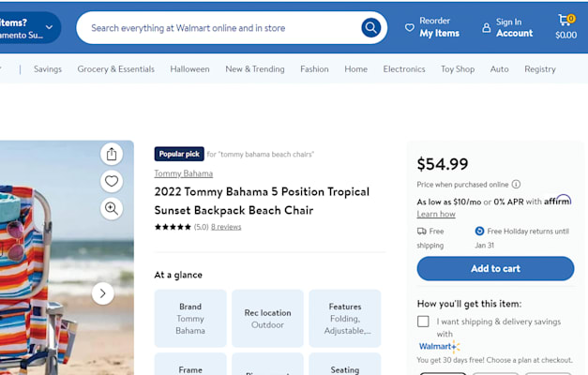Click the share product icon
Image resolution: width=588 pixels, height=375 pixels.
pos(112,154)
